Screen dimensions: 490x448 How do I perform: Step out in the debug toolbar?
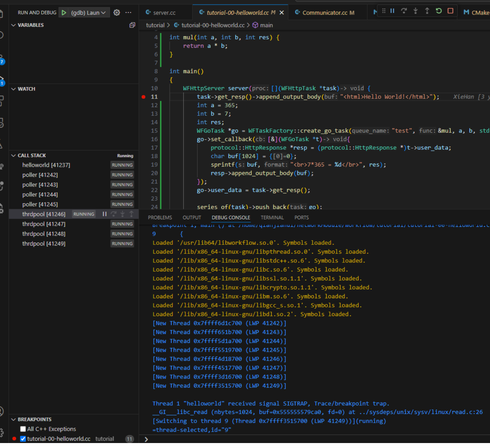(x=427, y=11)
